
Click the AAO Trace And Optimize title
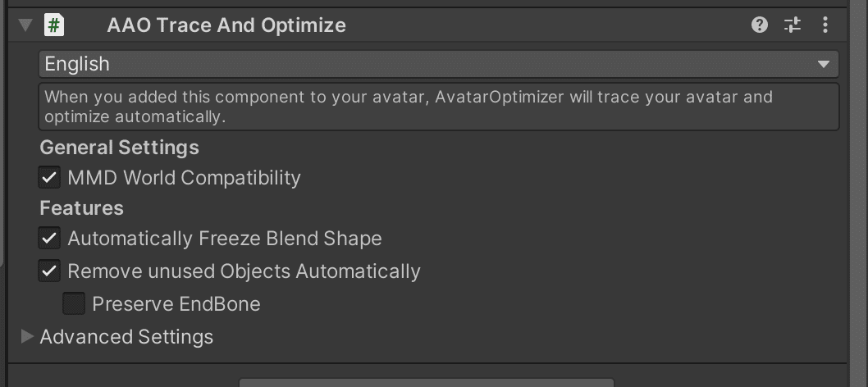pyautogui.click(x=226, y=25)
